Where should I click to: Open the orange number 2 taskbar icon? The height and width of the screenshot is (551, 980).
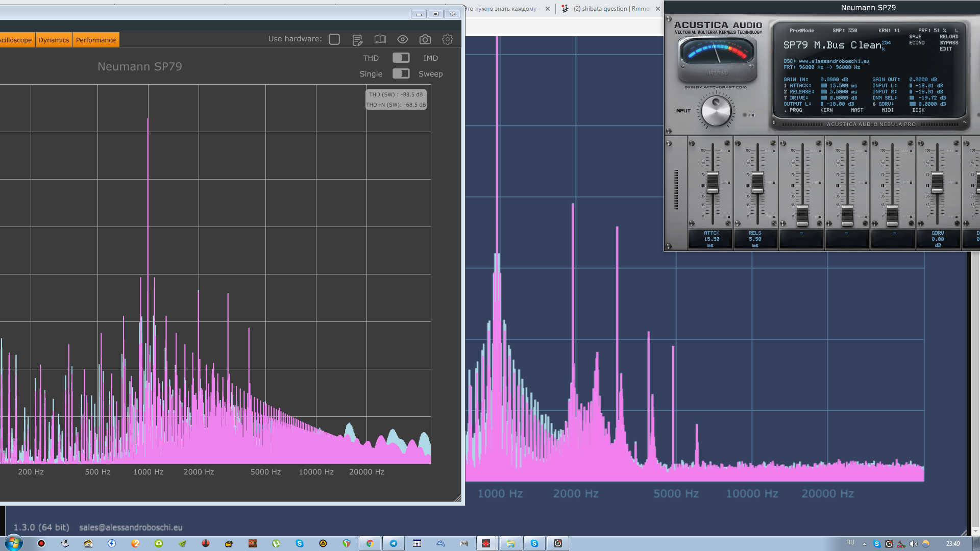tap(135, 543)
